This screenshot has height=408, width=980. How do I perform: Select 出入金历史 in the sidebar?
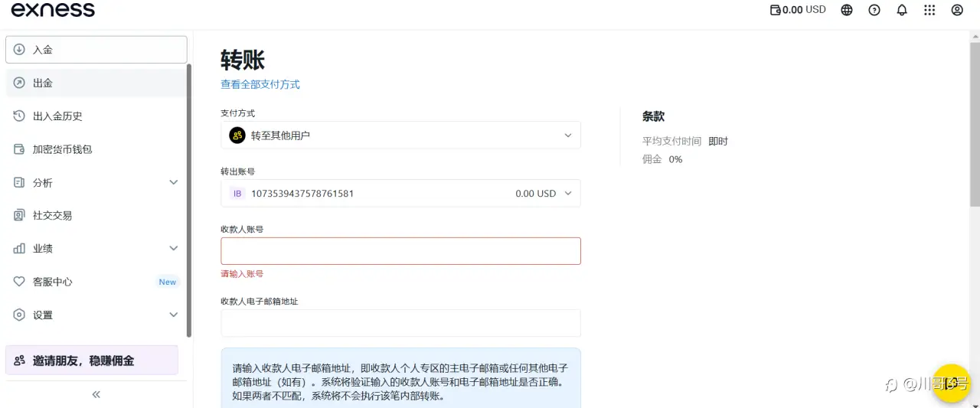[57, 116]
